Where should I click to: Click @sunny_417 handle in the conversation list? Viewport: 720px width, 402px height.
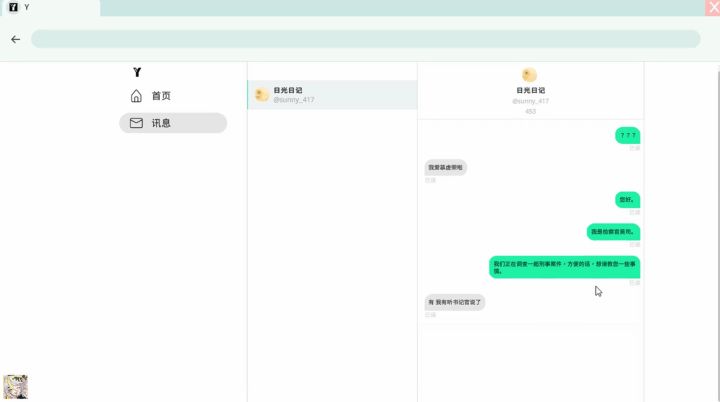pyautogui.click(x=294, y=100)
